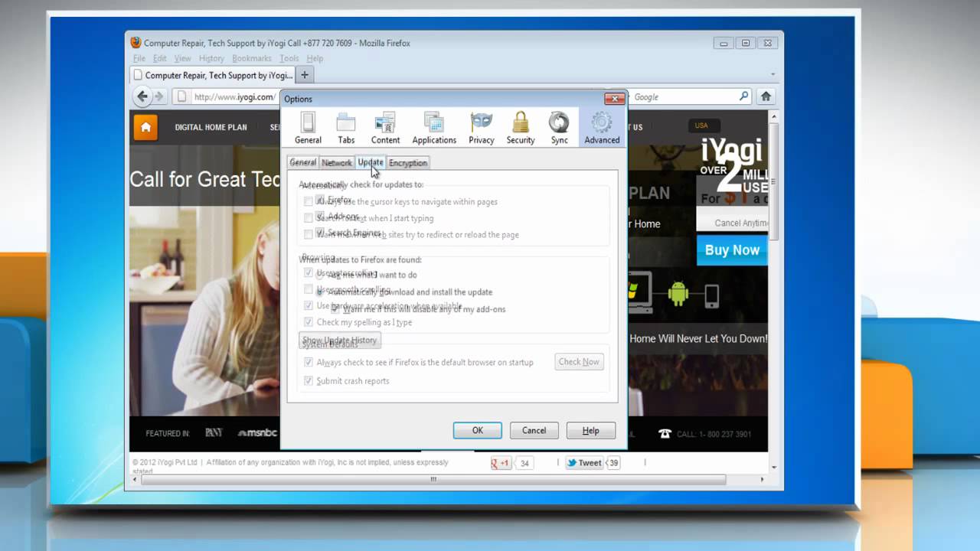Open the Edit menu
The width and height of the screenshot is (980, 551).
[x=159, y=58]
